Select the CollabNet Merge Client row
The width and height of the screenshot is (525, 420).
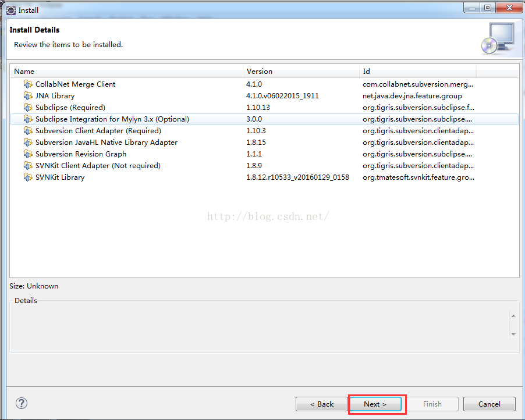pyautogui.click(x=264, y=84)
